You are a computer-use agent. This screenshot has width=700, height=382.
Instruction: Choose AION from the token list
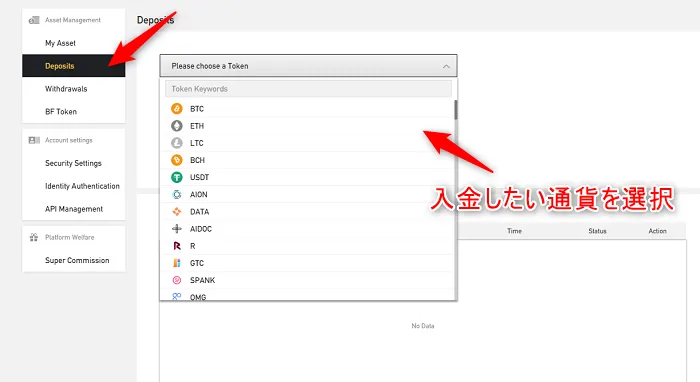click(308, 194)
